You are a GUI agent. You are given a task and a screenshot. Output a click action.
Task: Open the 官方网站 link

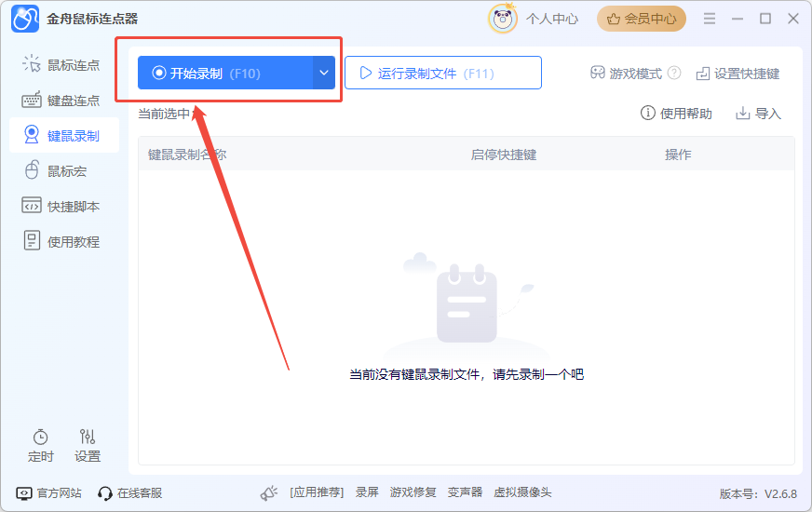(x=50, y=492)
